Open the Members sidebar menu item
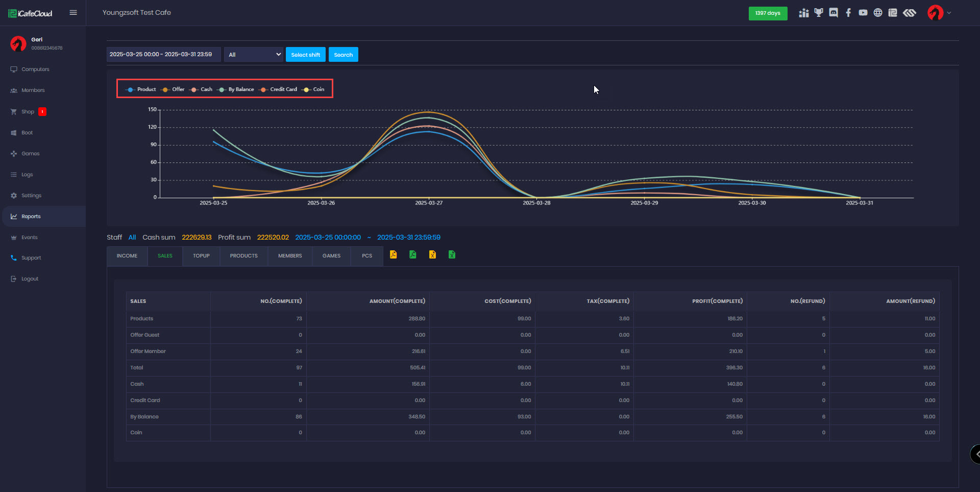 [33, 90]
